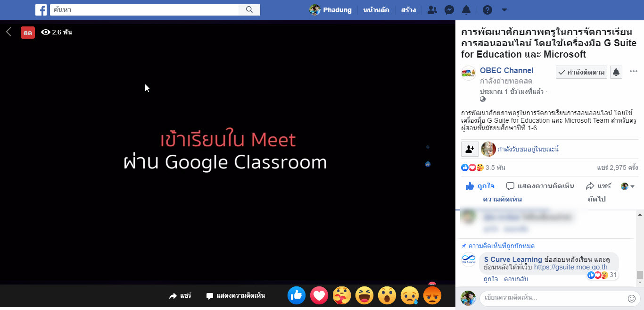
Task: Open the สร้าง create menu
Action: [408, 10]
